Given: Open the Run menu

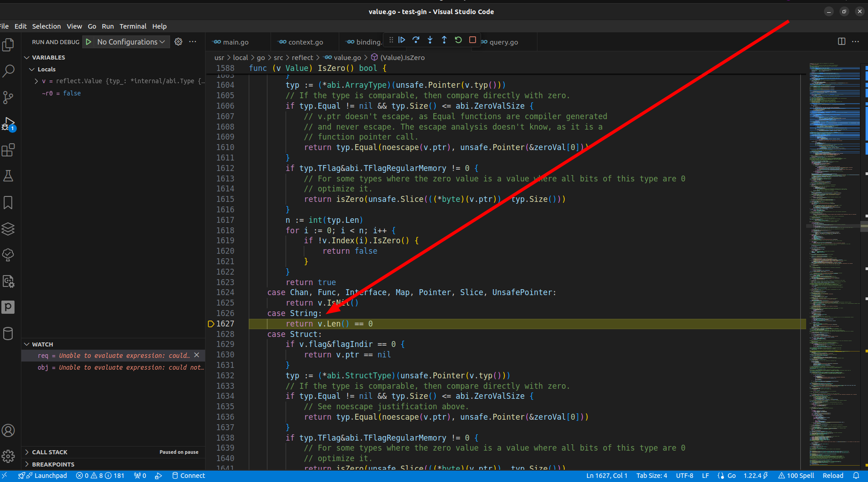Looking at the screenshot, I should pyautogui.click(x=108, y=26).
